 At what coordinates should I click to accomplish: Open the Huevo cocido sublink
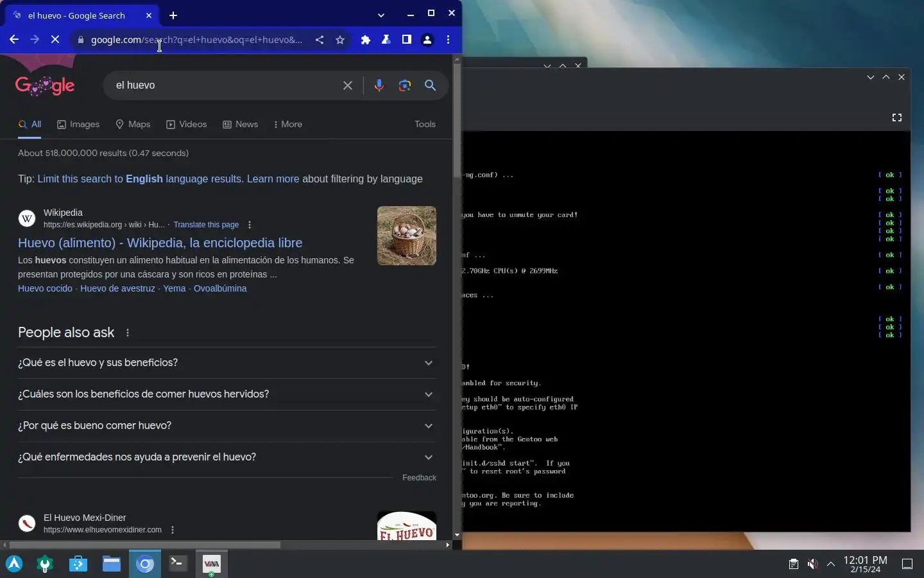(45, 288)
